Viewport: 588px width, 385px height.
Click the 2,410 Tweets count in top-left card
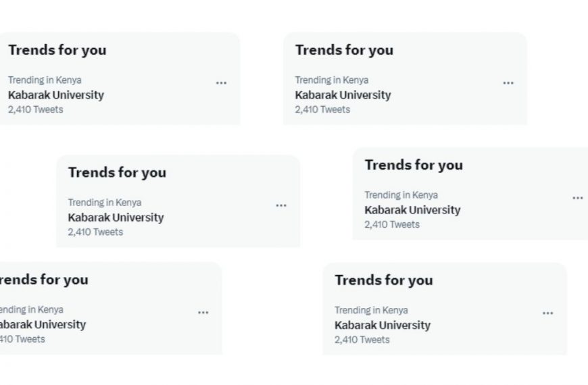click(35, 109)
